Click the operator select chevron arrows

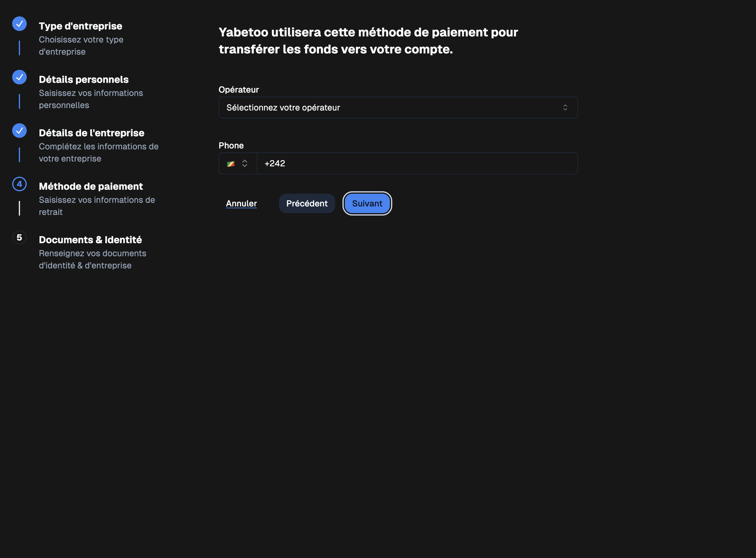click(x=565, y=107)
